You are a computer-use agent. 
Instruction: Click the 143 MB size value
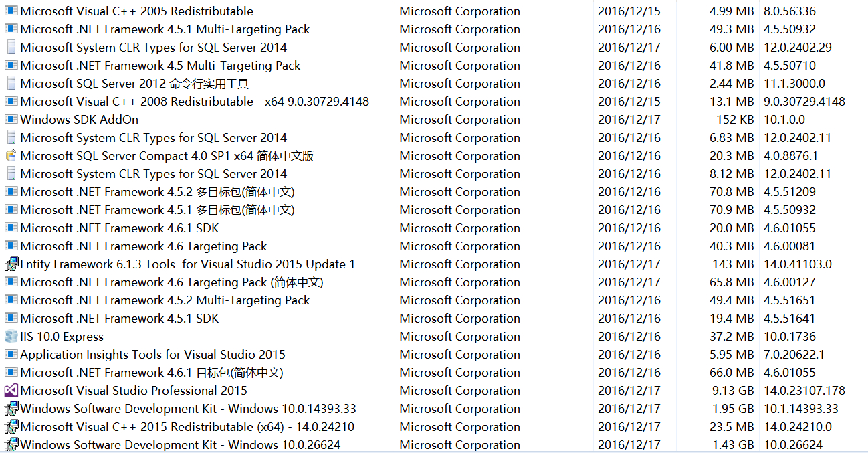tap(733, 264)
